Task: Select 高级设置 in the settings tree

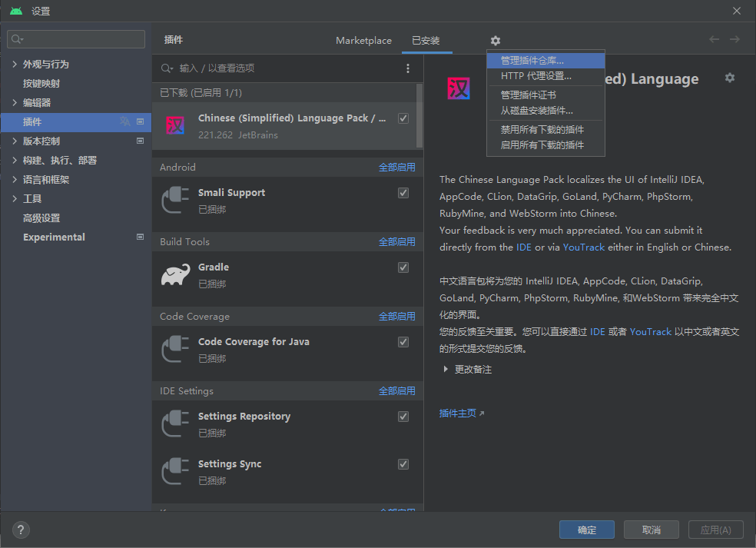Action: [41, 218]
